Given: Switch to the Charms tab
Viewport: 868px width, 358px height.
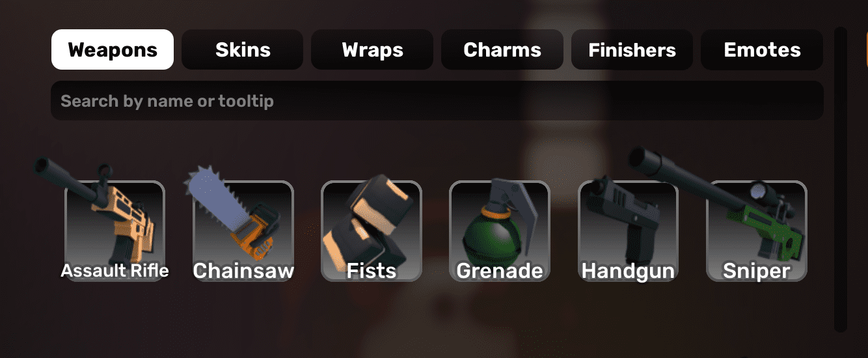Looking at the screenshot, I should [x=502, y=49].
